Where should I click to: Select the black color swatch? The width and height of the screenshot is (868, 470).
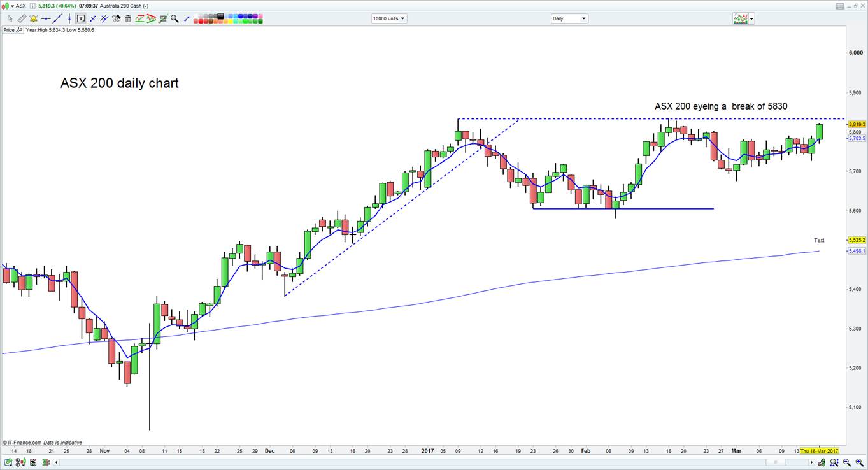220,16
